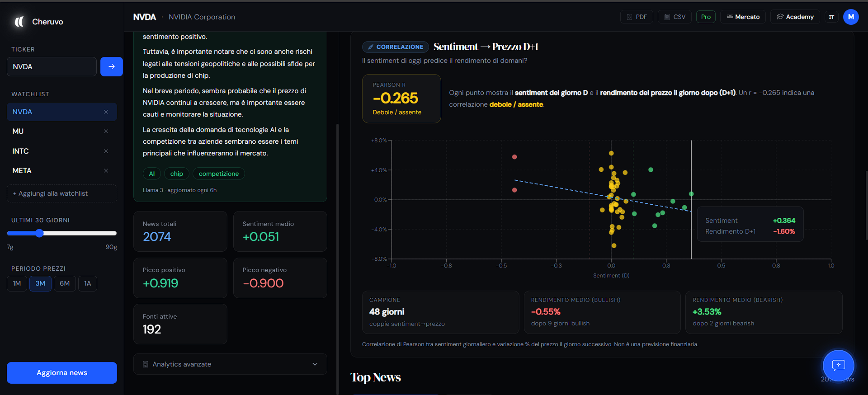
Task: Click bearish average return +3.53%
Action: [x=707, y=312]
